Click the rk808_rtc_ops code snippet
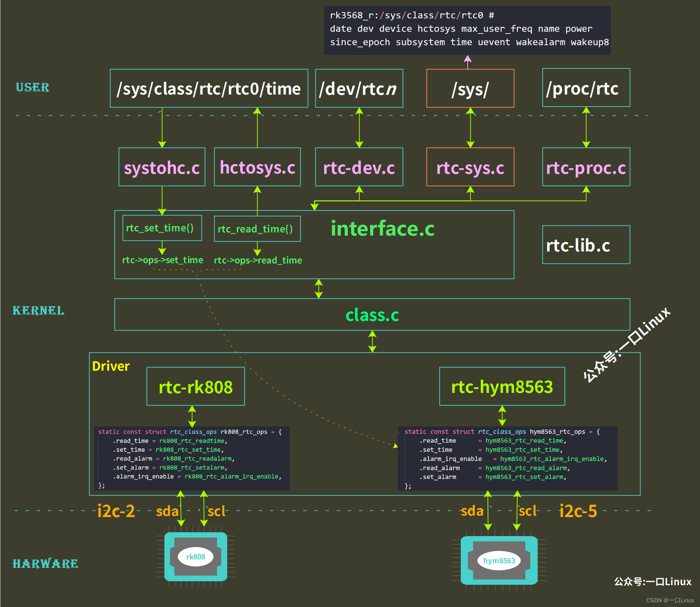700x607 pixels. tap(192, 459)
